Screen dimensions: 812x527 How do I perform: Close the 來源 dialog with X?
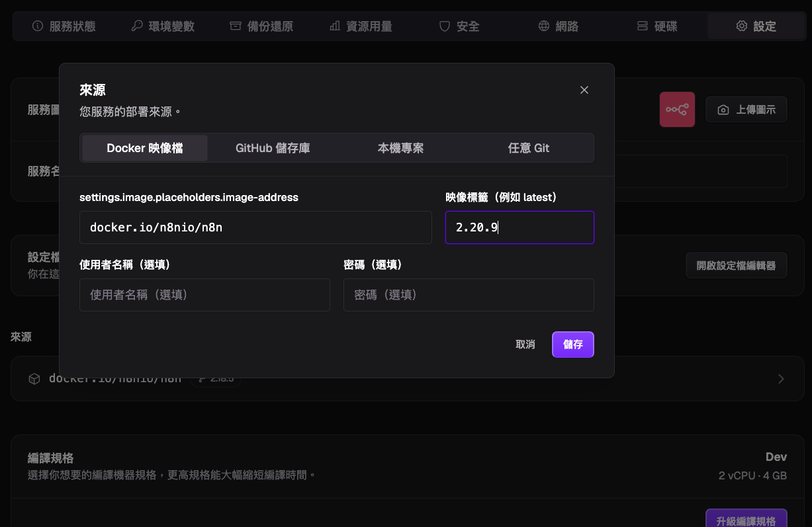pos(584,90)
